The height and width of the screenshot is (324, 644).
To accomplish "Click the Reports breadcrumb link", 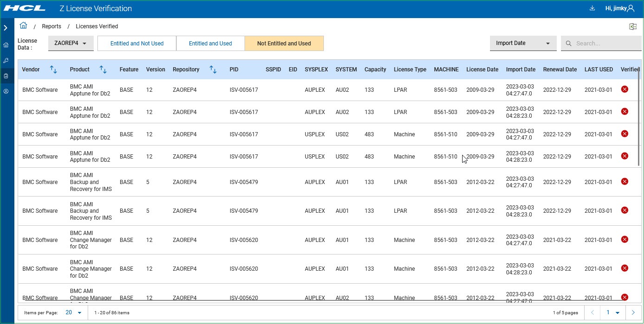I will point(52,26).
